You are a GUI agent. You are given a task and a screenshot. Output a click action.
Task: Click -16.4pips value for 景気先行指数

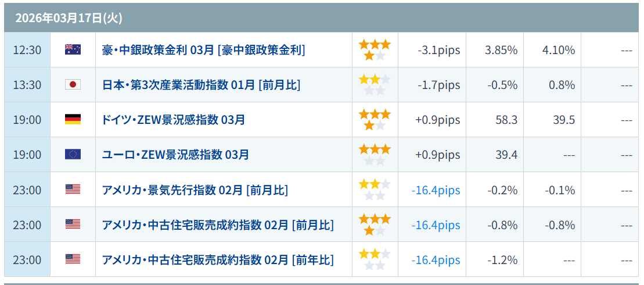(x=436, y=190)
